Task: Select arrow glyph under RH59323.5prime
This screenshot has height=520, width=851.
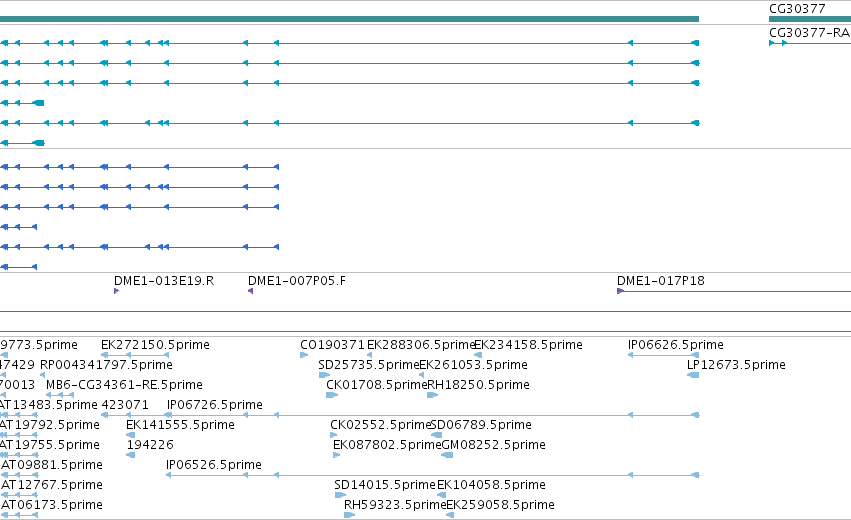Action: pyautogui.click(x=350, y=516)
